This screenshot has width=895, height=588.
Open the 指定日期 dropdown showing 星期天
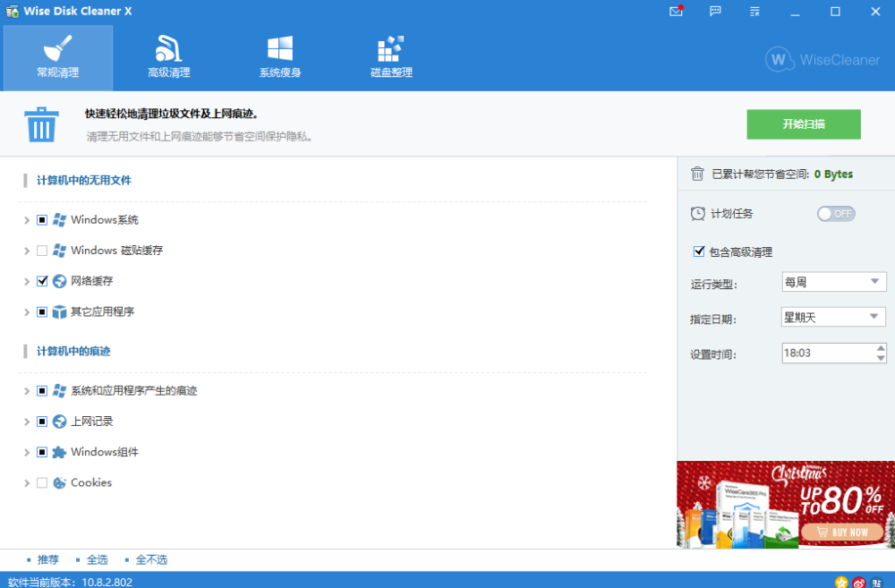tap(832, 317)
